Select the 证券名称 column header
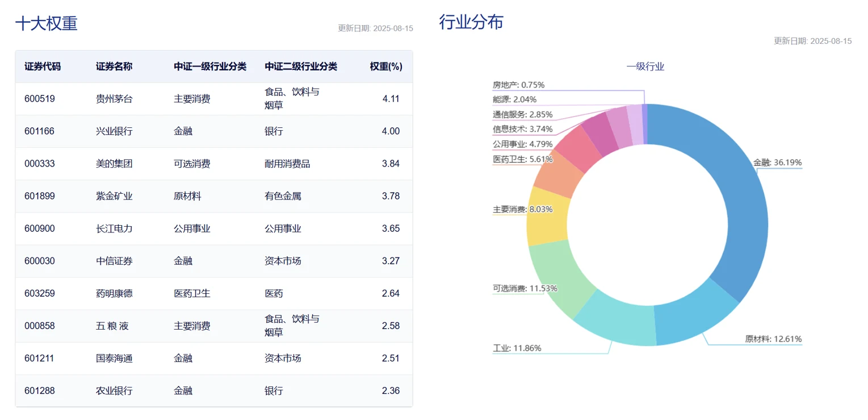The image size is (868, 420). coord(114,66)
